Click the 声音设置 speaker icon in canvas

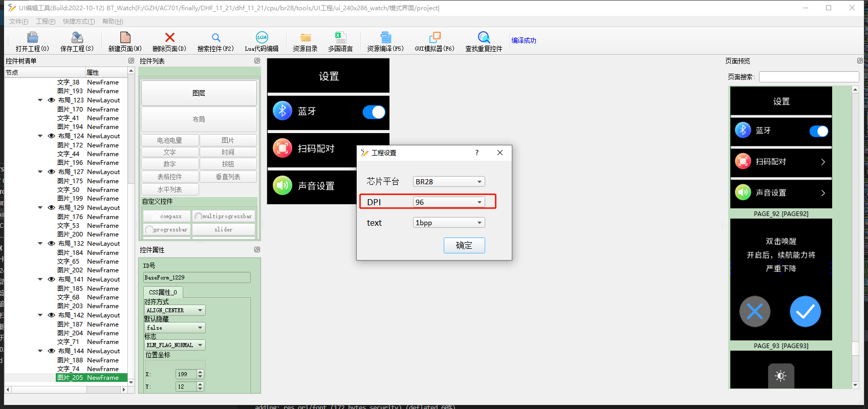point(283,185)
